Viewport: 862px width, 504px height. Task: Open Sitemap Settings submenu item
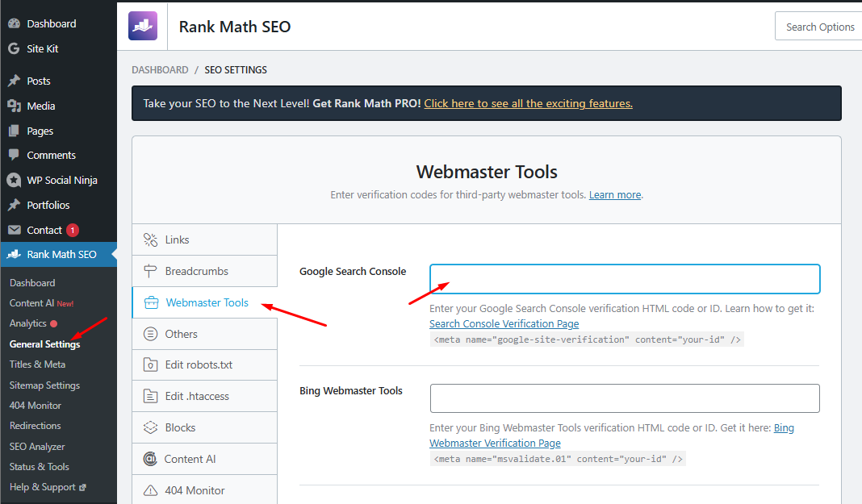pyautogui.click(x=44, y=385)
